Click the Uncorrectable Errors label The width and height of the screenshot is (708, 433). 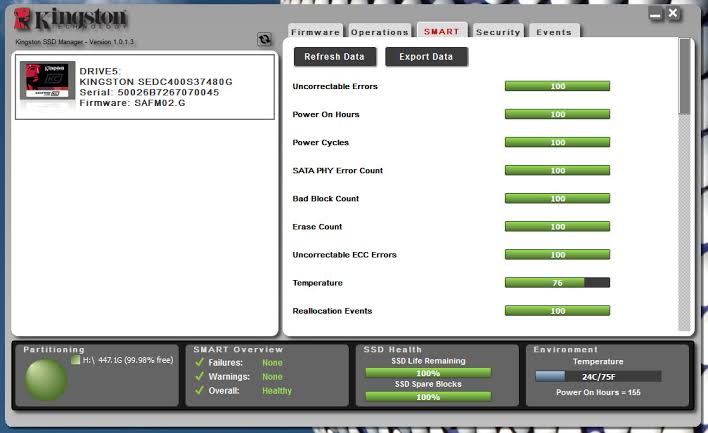[x=335, y=86]
